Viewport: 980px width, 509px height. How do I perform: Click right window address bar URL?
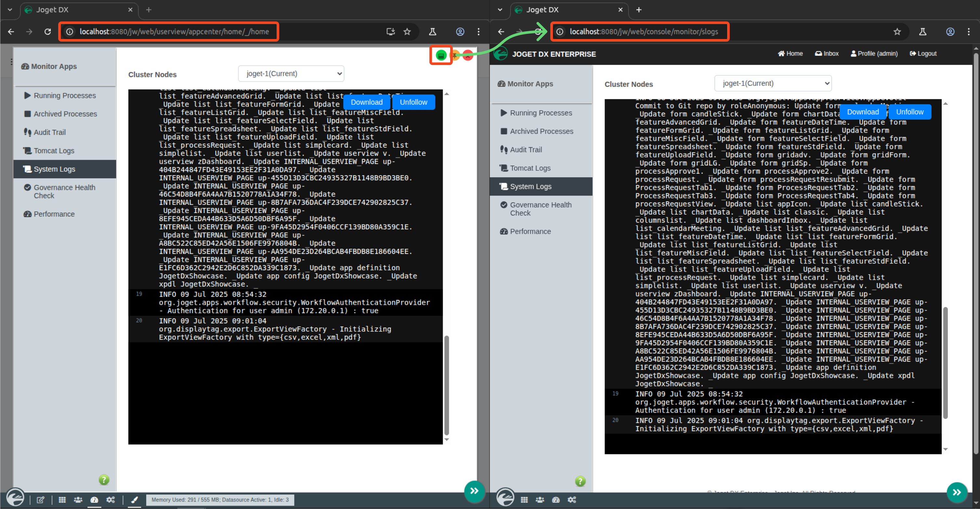(x=644, y=32)
